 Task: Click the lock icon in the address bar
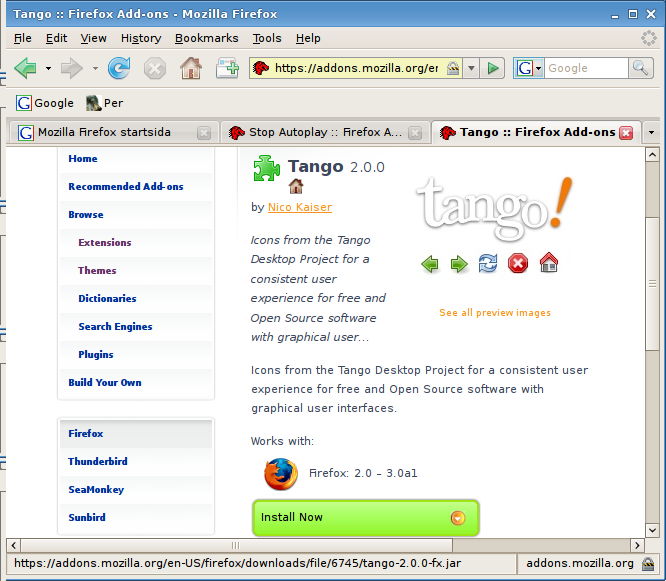pos(453,68)
